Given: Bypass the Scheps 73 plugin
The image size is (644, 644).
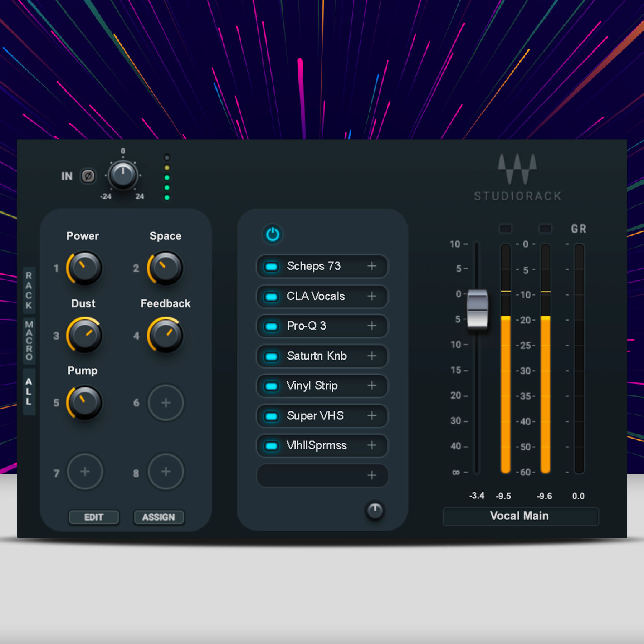Looking at the screenshot, I should point(271,266).
